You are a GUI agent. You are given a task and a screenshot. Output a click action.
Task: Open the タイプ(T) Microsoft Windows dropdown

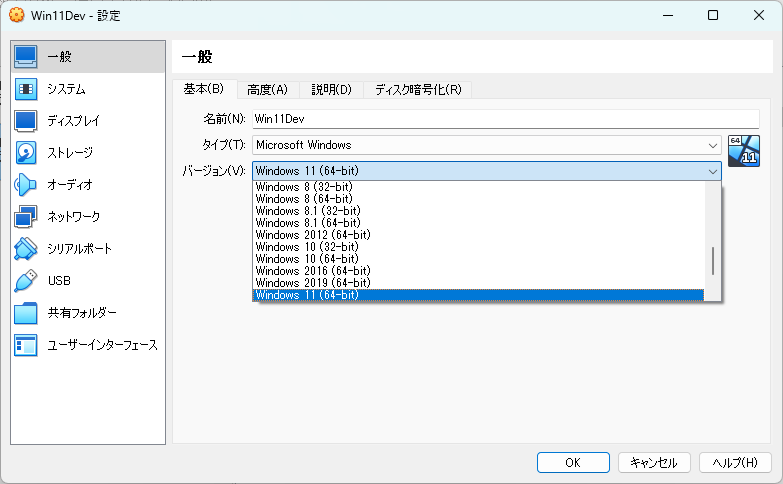coord(487,145)
